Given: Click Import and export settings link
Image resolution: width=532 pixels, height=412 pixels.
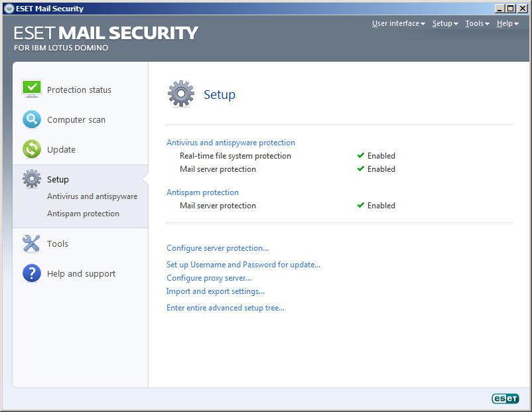Looking at the screenshot, I should point(216,291).
